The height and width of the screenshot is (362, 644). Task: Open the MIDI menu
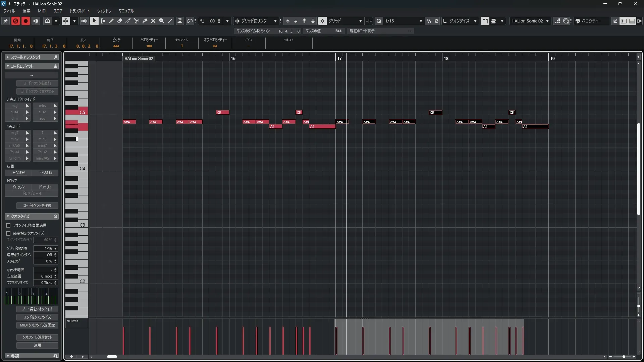click(42, 11)
